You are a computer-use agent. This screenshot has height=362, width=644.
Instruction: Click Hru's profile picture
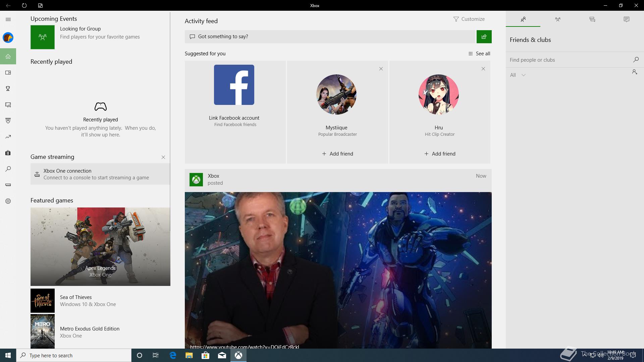pyautogui.click(x=439, y=95)
